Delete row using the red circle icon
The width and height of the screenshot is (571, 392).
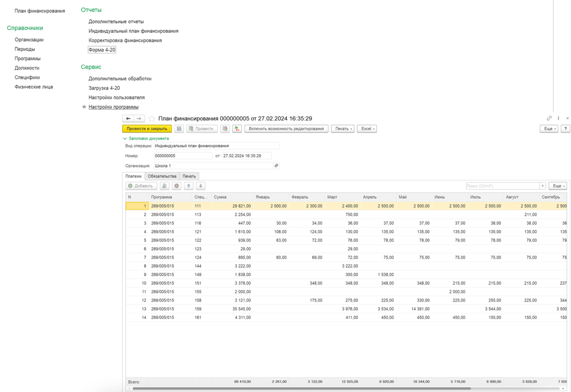point(177,186)
